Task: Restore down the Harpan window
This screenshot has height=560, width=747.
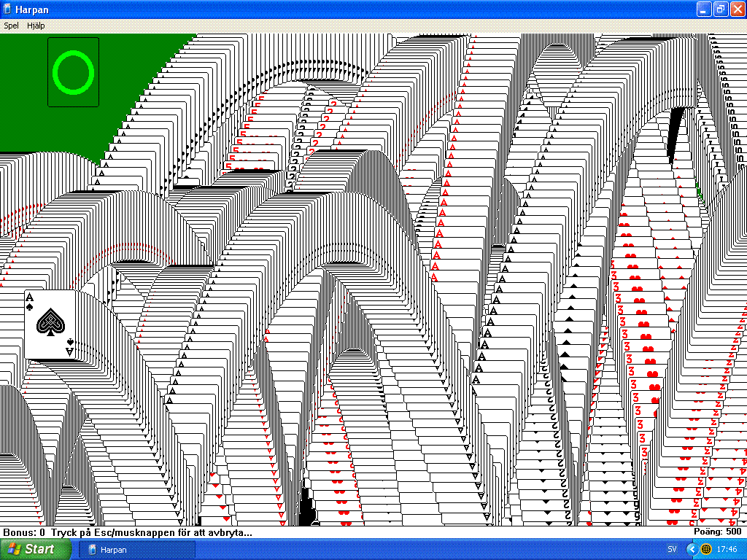Action: (x=720, y=9)
